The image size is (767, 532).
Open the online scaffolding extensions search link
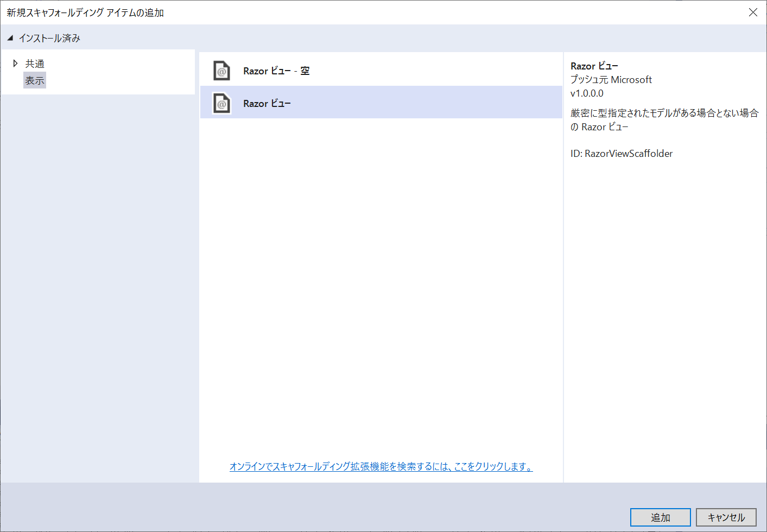click(x=381, y=466)
